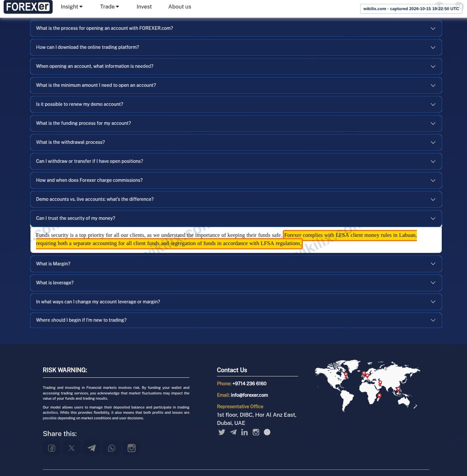The width and height of the screenshot is (467, 476).
Task: Click the world map image
Action: [367, 386]
